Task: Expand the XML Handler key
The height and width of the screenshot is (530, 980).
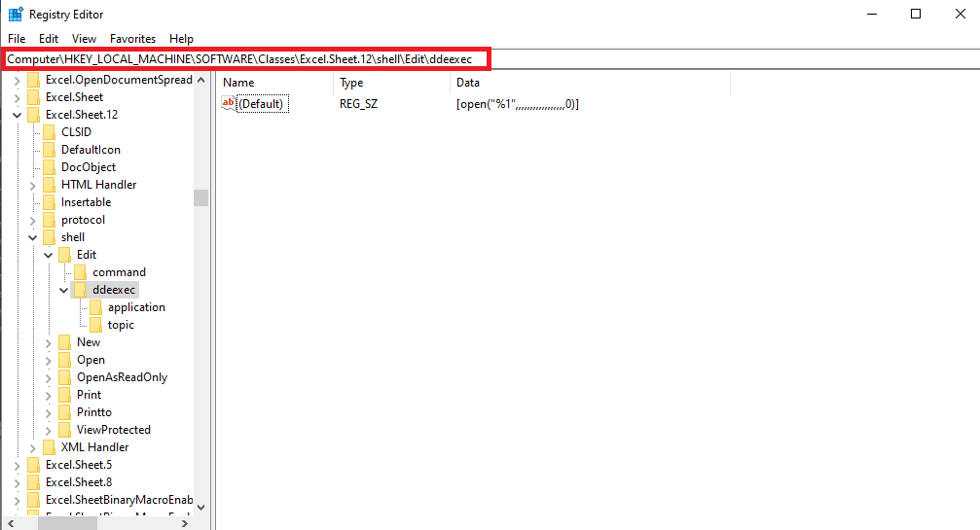Action: [32, 447]
